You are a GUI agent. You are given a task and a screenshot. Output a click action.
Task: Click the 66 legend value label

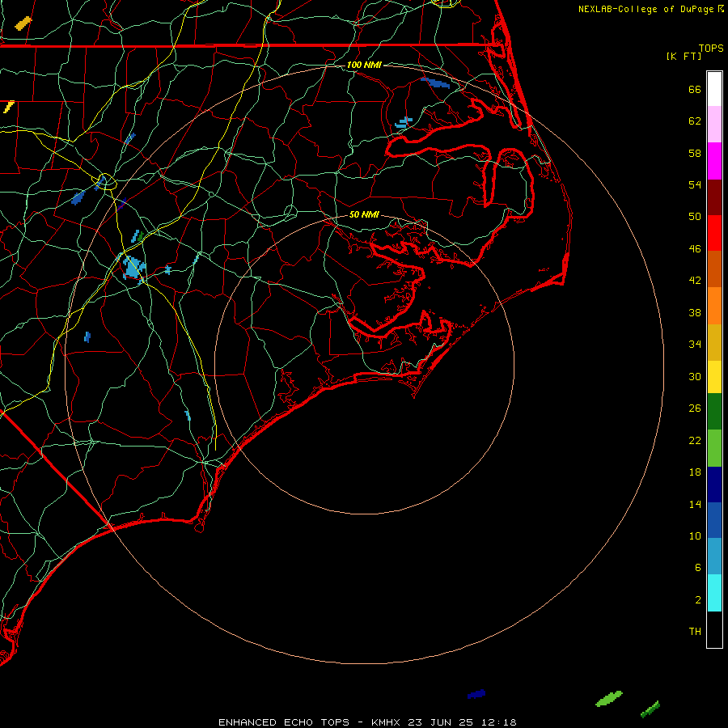coord(695,89)
